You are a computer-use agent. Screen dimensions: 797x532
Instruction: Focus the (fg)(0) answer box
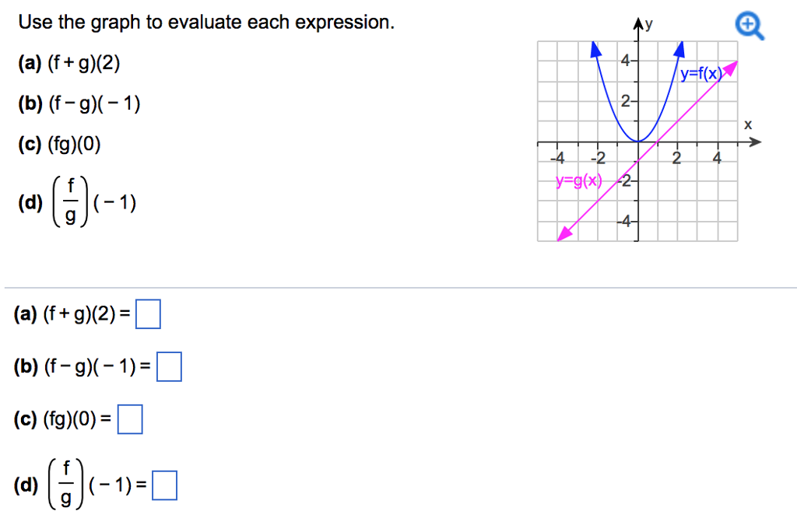coord(130,419)
